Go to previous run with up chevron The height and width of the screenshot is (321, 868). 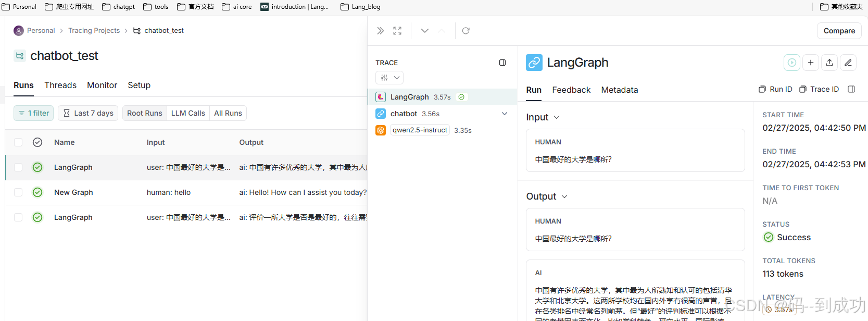pos(442,31)
